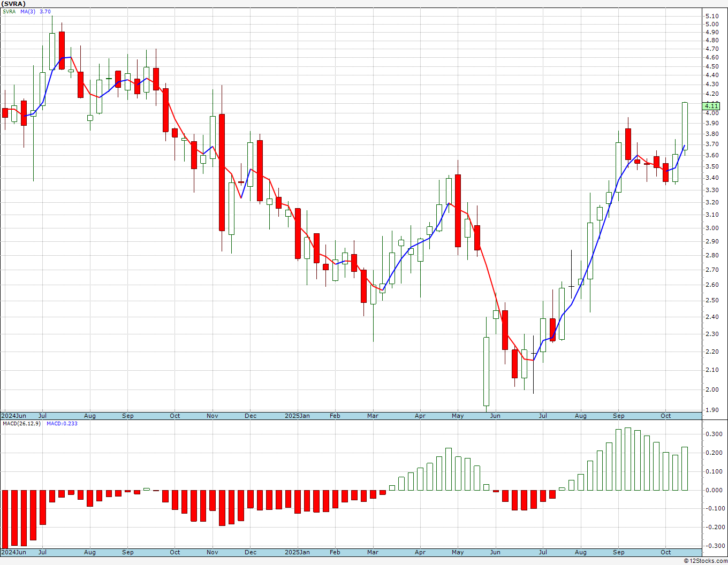Screen dimensions: 728x565
Task: Click 2024Jun on the MACD panel date axis
Action: 13,552
